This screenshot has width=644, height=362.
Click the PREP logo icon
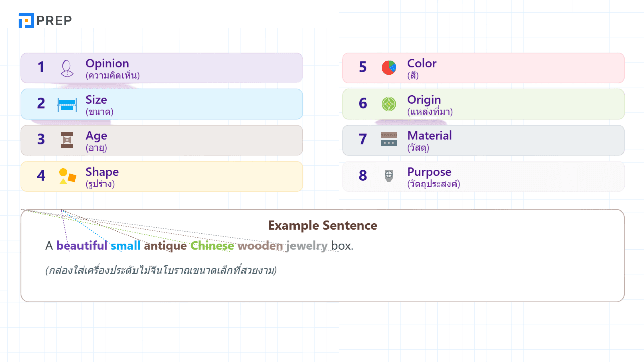point(26,20)
